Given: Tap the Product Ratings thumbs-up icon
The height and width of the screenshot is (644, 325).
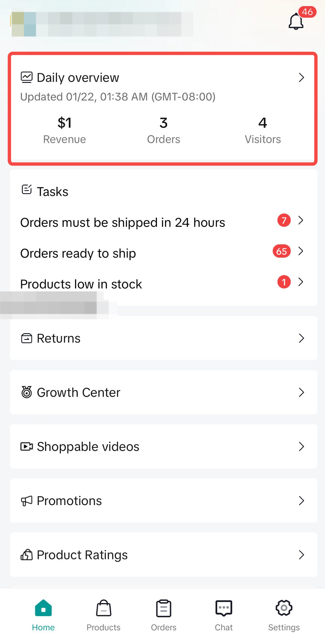Looking at the screenshot, I should pos(27,555).
